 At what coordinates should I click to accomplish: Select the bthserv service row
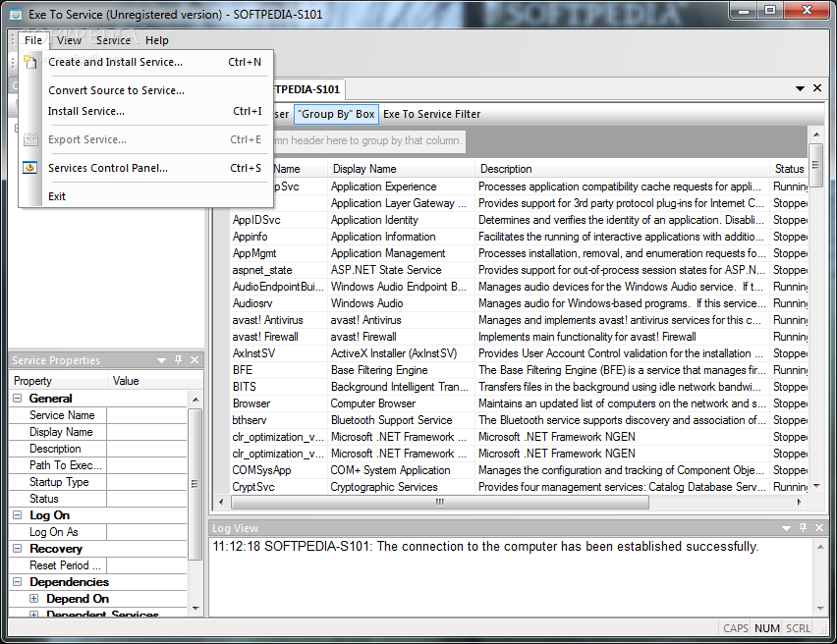(519, 420)
